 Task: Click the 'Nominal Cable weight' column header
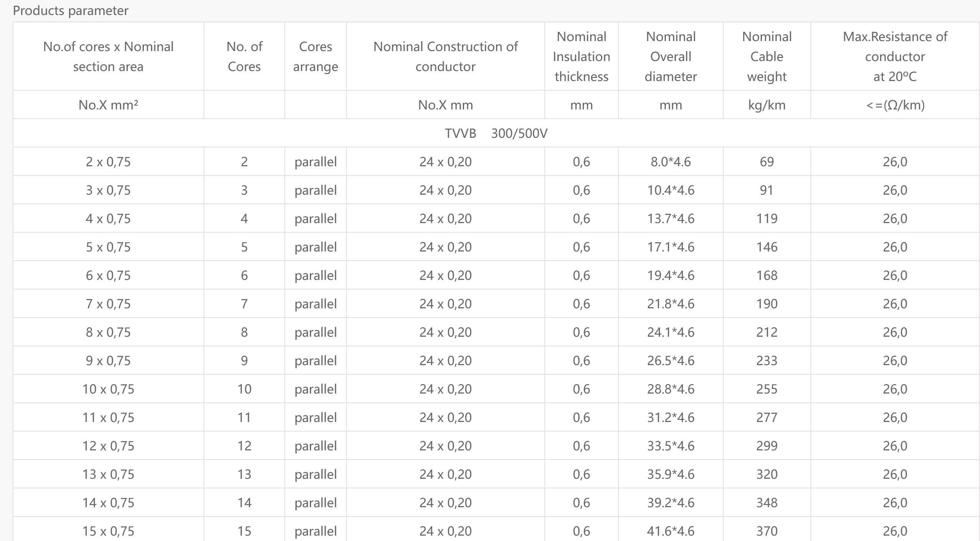pos(767,56)
